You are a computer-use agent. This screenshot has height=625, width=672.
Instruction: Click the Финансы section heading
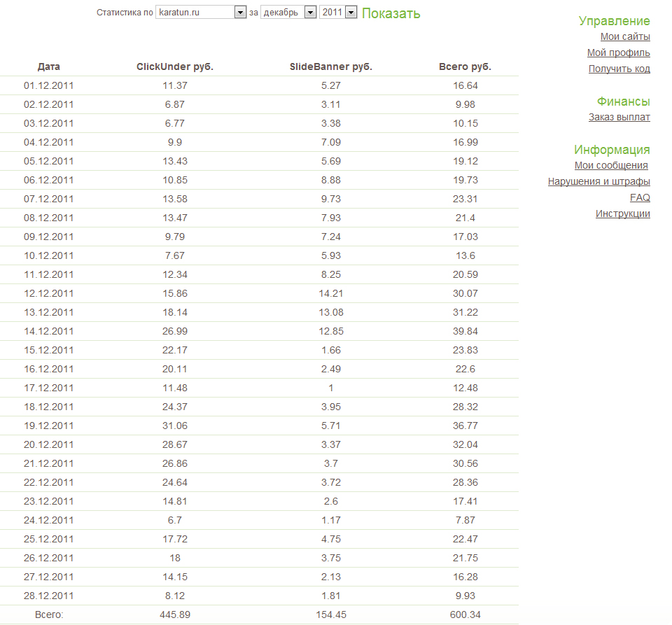tap(624, 101)
